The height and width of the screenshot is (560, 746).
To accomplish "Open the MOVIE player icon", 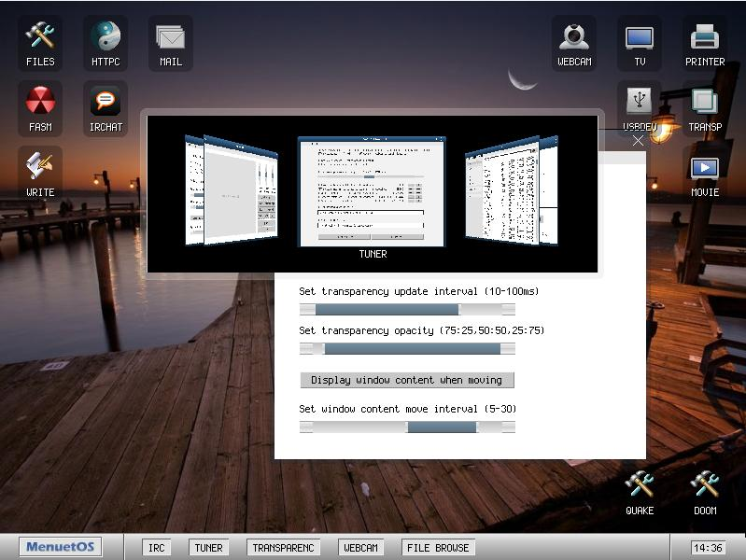I will click(x=705, y=174).
